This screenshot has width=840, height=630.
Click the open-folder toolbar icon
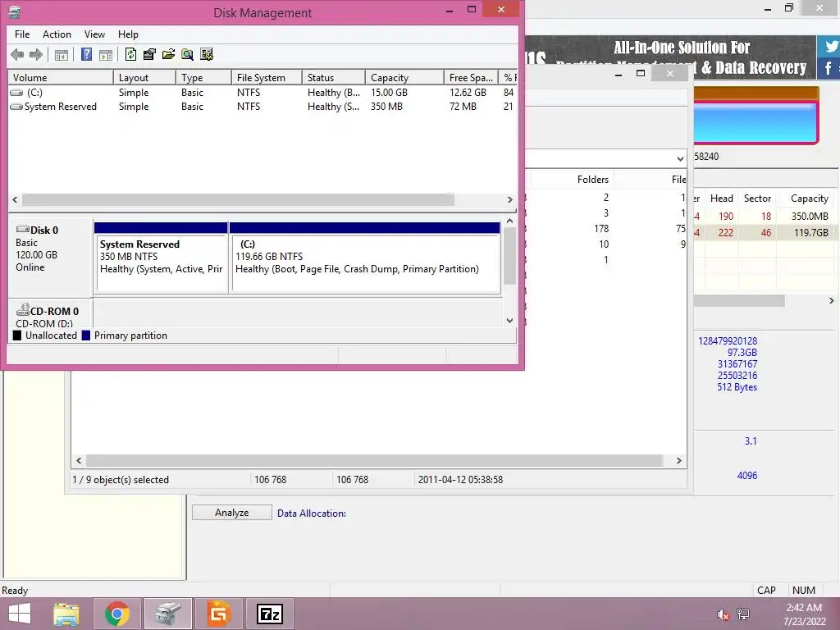[x=168, y=54]
